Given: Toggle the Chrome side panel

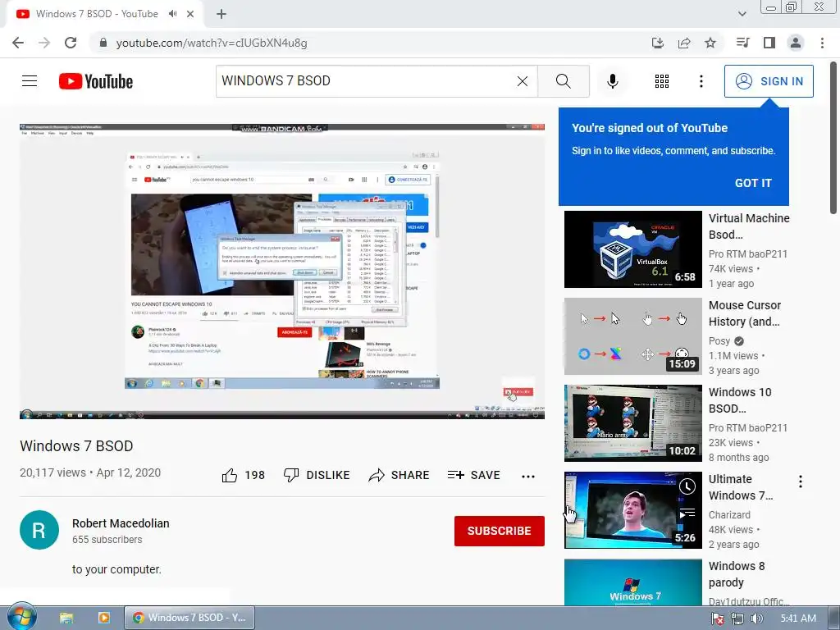Looking at the screenshot, I should click(x=769, y=43).
